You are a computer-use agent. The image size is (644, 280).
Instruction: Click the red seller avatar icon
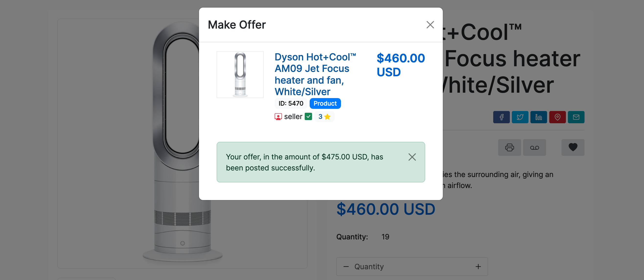point(278,117)
